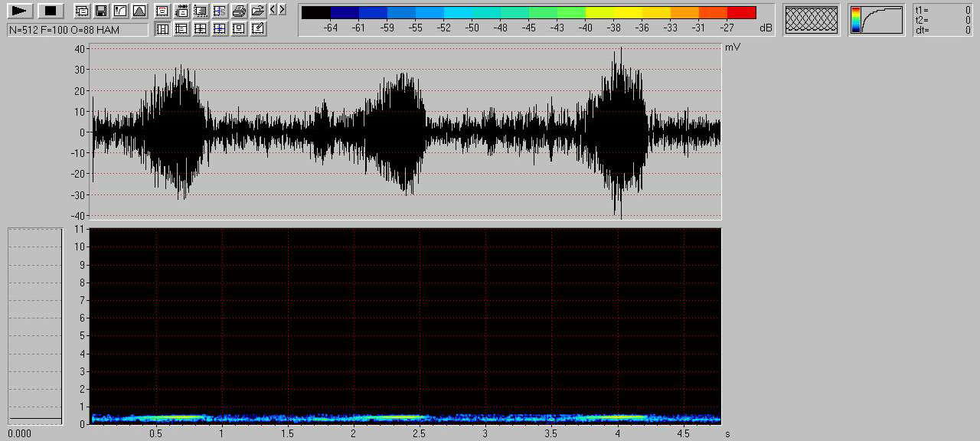Click the left arrow navigation button
The width and height of the screenshot is (980, 441).
[273, 10]
